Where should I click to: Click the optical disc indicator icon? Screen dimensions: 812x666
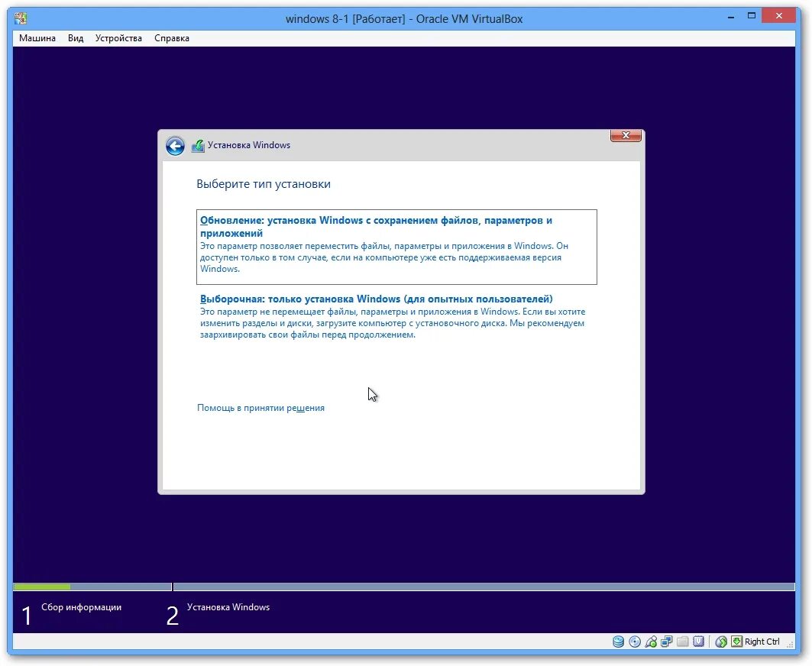point(634,642)
